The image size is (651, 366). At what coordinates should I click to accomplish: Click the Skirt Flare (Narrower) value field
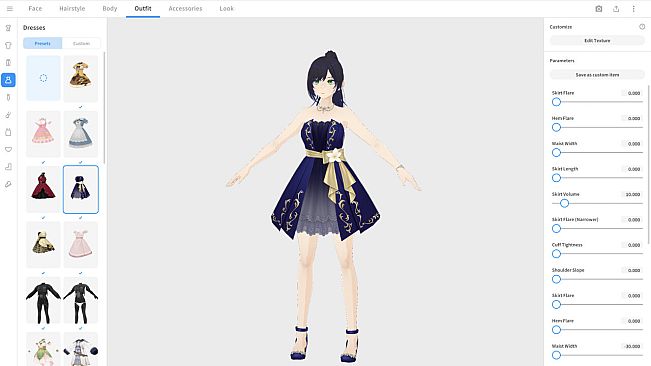[632, 220]
